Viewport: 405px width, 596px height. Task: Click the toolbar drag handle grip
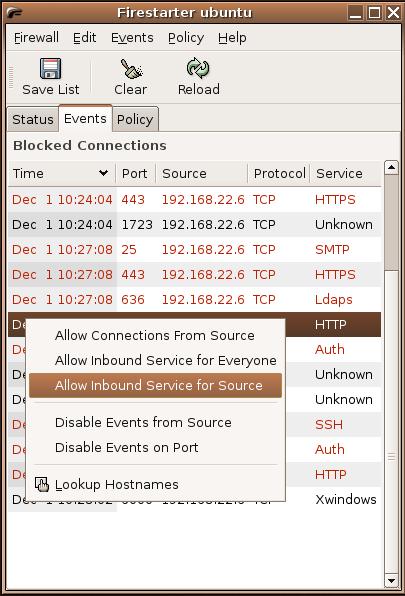[x=11, y=78]
